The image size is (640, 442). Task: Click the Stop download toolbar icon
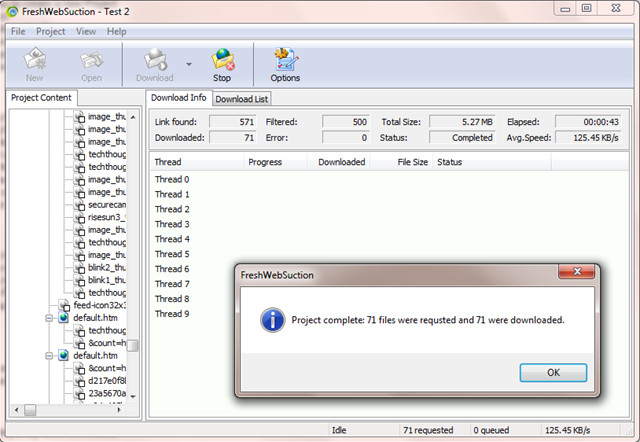coord(222,59)
